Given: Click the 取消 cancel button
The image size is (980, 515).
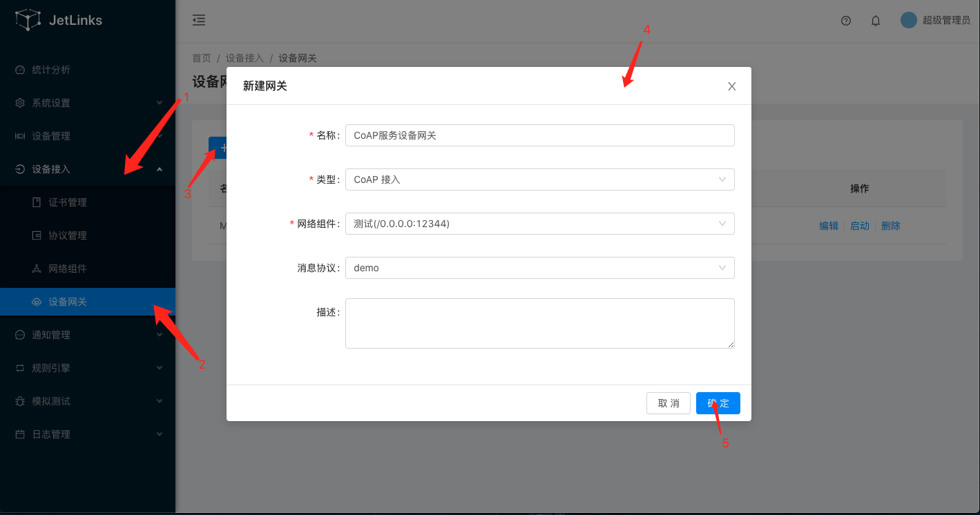Looking at the screenshot, I should pyautogui.click(x=668, y=403).
